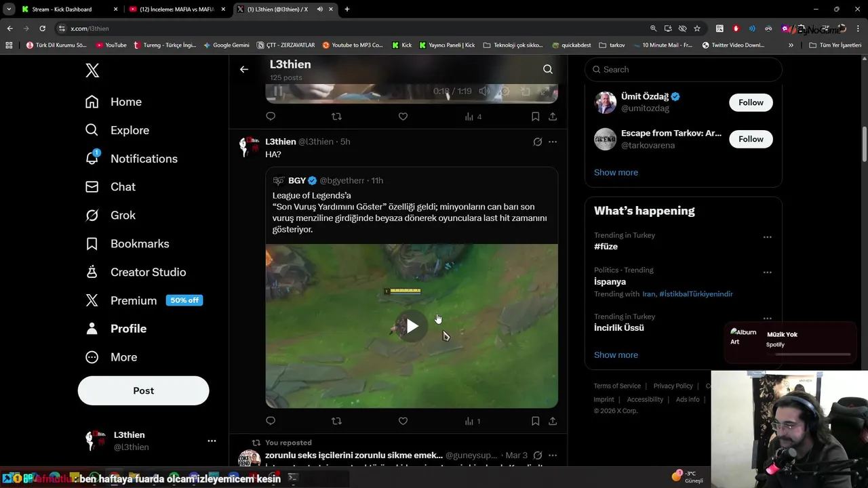Open the YouTube bookmark
This screenshot has height=488, width=868.
coord(111,45)
